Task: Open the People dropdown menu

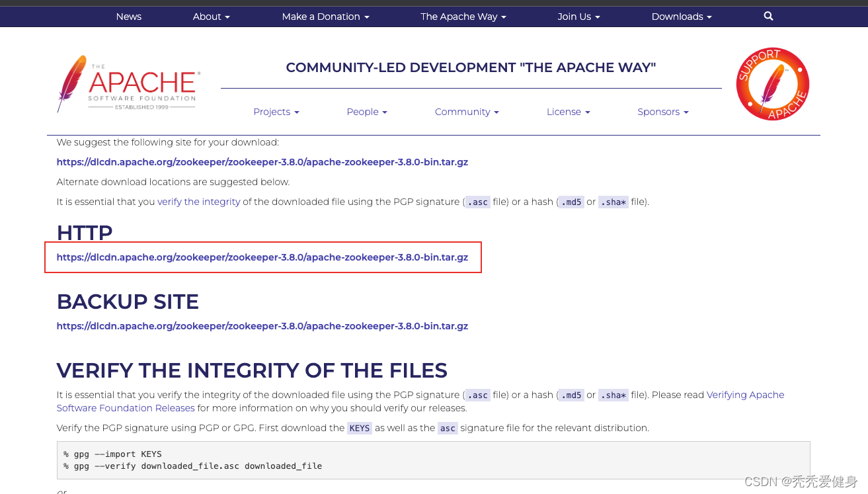Action: (x=367, y=112)
